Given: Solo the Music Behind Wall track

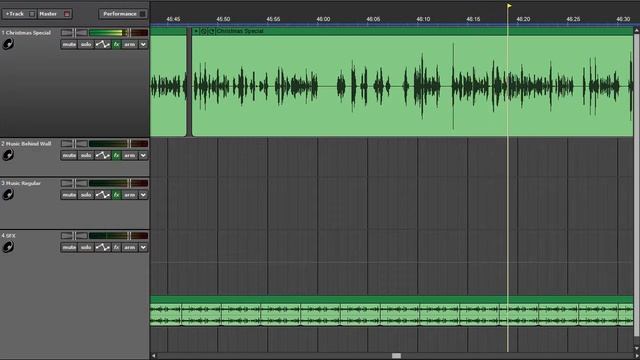Looking at the screenshot, I should (x=86, y=156).
